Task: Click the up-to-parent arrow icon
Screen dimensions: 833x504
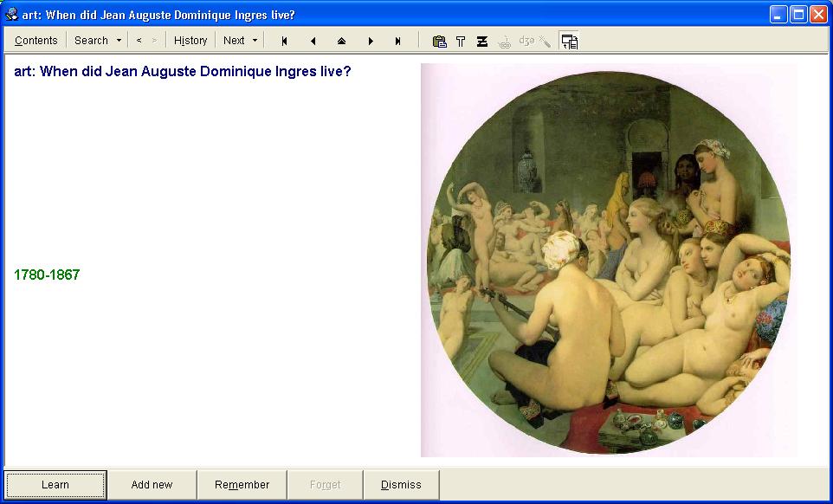Action: 341,41
